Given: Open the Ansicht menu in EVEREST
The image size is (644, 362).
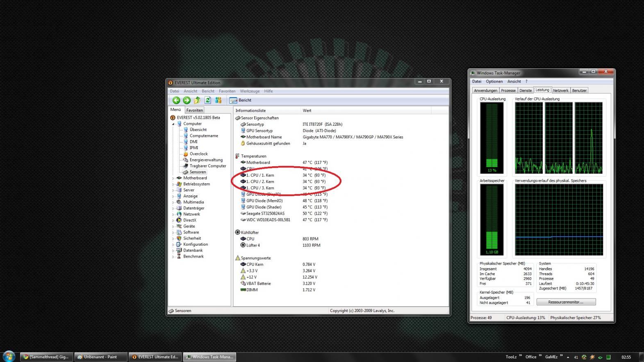Looking at the screenshot, I should pyautogui.click(x=191, y=91).
